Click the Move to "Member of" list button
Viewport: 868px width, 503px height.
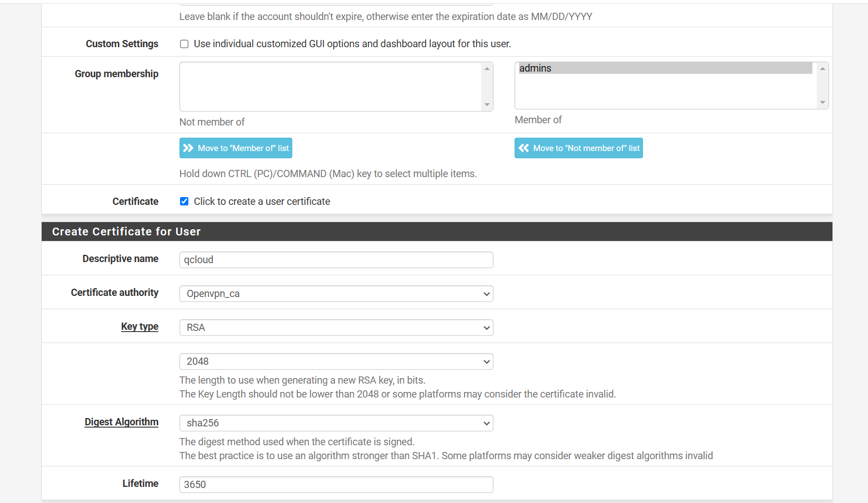tap(236, 148)
